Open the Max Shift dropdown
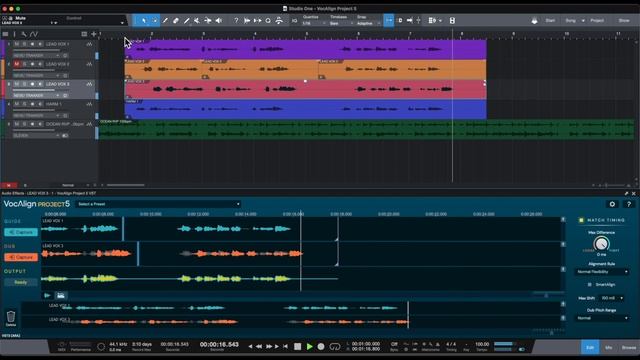 (611, 298)
